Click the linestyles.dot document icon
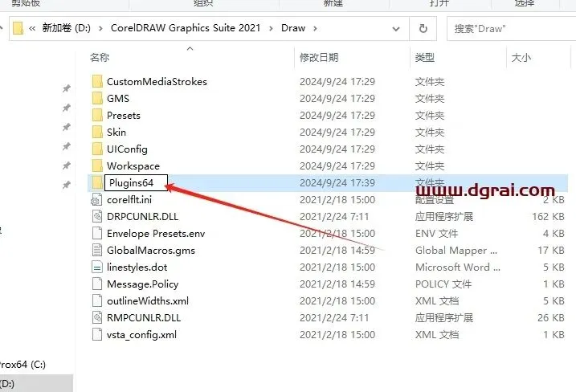576x392 pixels. (97, 267)
